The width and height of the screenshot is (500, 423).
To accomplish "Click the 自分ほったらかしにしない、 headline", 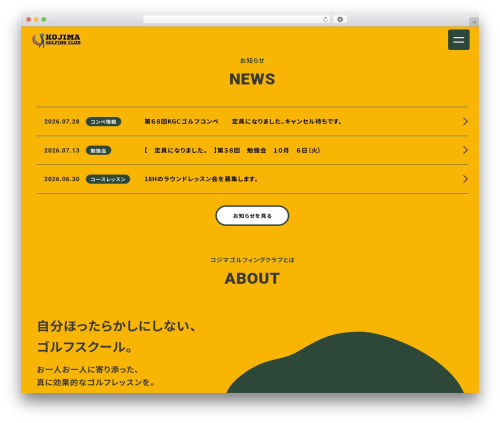I will tap(116, 326).
